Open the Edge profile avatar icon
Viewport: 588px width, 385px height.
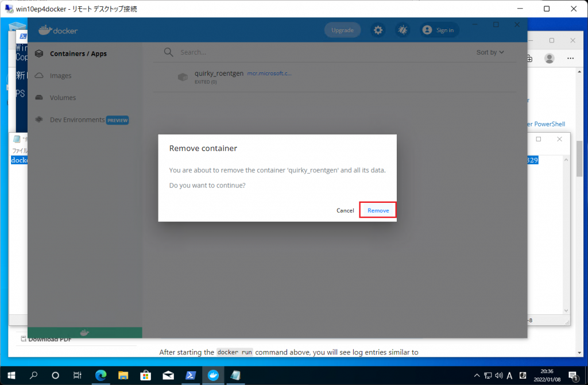point(550,58)
